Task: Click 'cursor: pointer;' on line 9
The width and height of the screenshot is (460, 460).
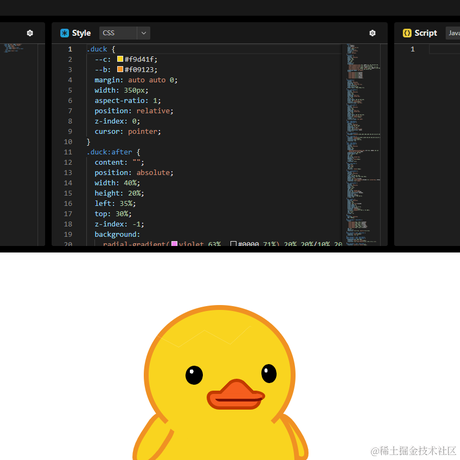Action: point(128,132)
